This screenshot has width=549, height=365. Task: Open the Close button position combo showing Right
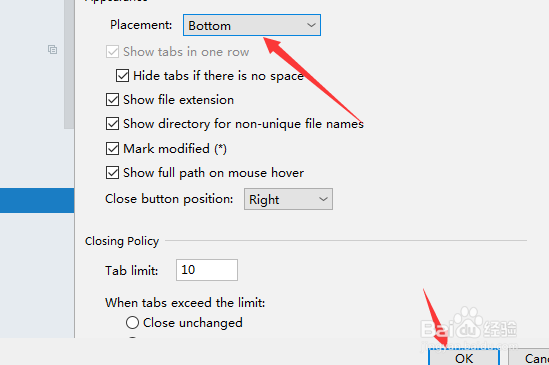click(288, 199)
